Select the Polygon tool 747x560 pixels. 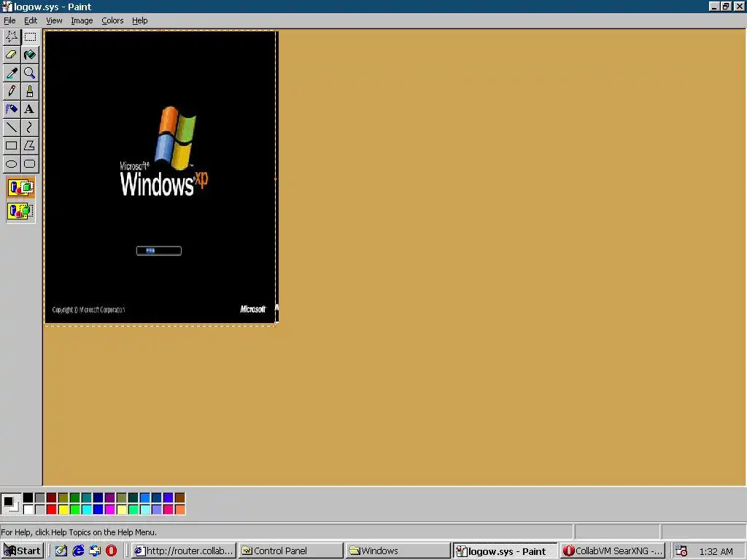click(x=30, y=145)
